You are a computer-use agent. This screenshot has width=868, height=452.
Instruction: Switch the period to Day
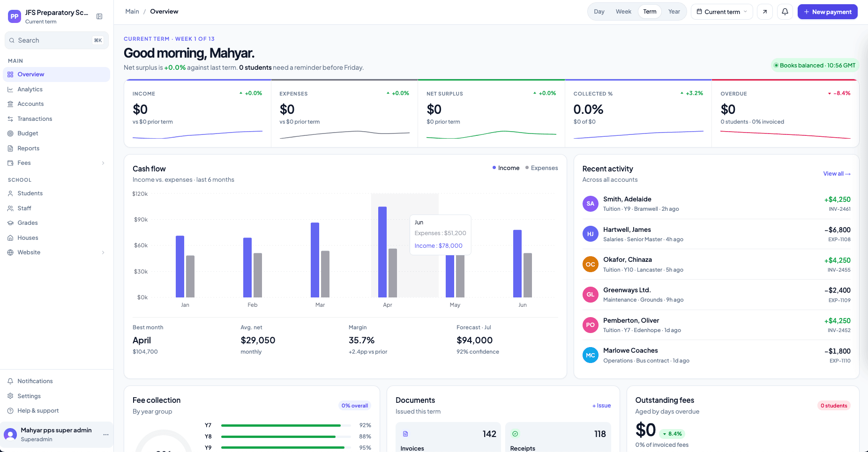pyautogui.click(x=599, y=12)
